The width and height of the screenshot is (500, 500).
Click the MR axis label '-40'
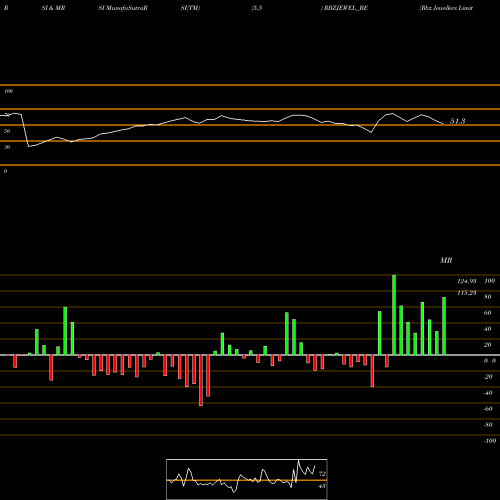point(488,393)
